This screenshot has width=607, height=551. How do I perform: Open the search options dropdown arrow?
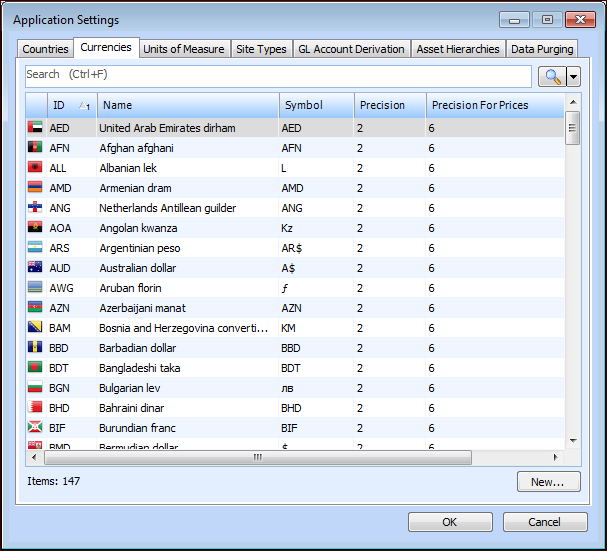573,76
